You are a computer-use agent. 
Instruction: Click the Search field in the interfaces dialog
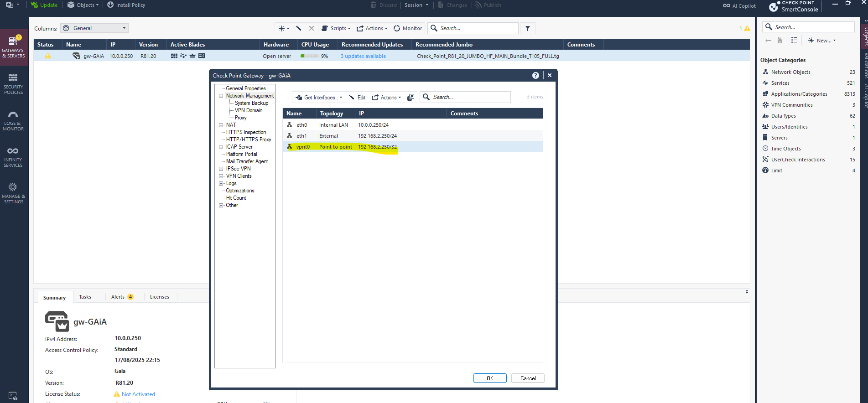click(x=465, y=97)
